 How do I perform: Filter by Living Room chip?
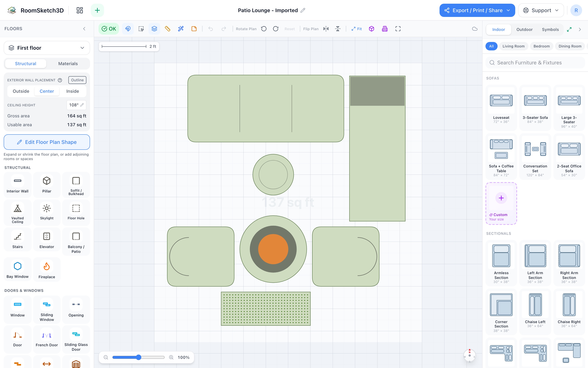513,46
